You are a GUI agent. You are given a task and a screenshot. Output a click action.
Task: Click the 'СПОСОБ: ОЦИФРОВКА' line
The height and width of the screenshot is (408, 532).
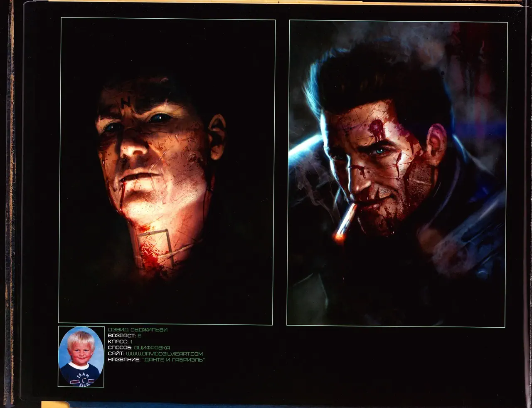click(139, 347)
